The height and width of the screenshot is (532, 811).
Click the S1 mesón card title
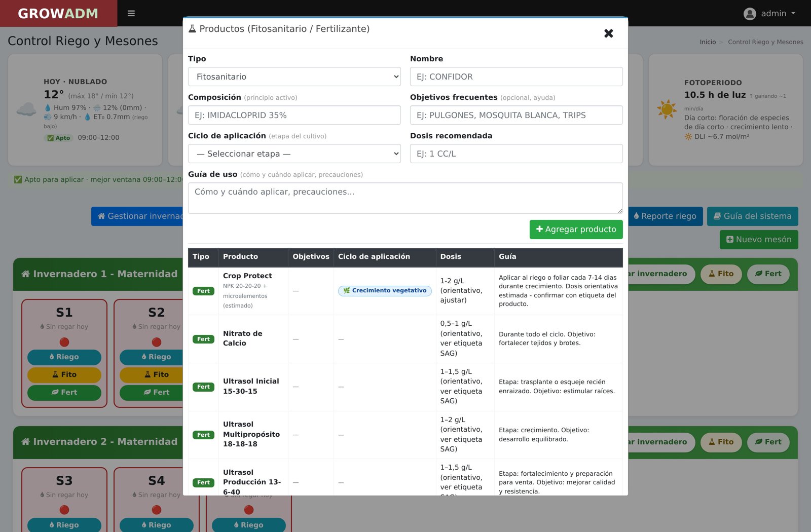64,313
